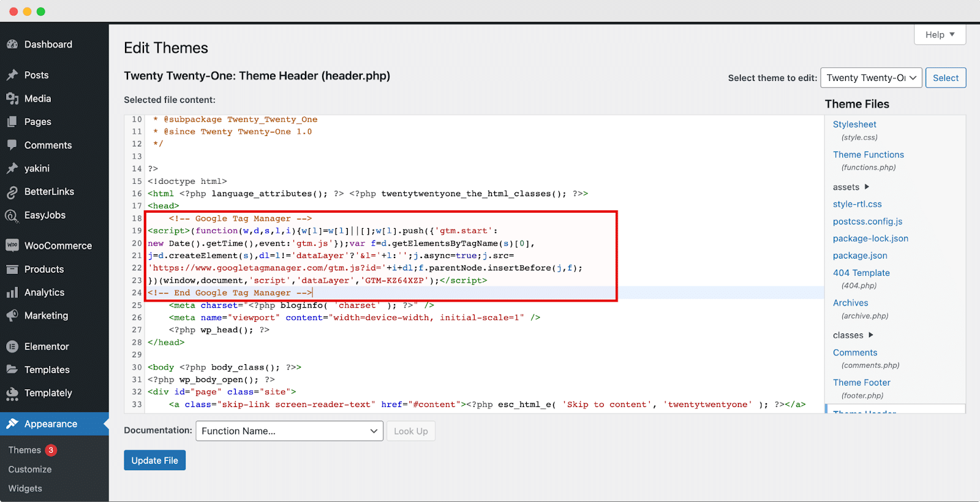The image size is (980, 502).
Task: Open the theme selection dropdown
Action: (871, 78)
